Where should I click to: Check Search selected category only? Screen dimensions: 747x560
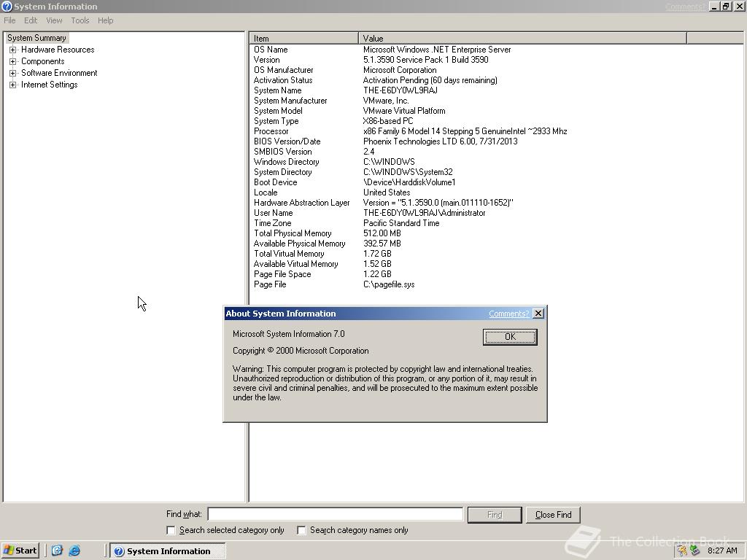pyautogui.click(x=171, y=530)
